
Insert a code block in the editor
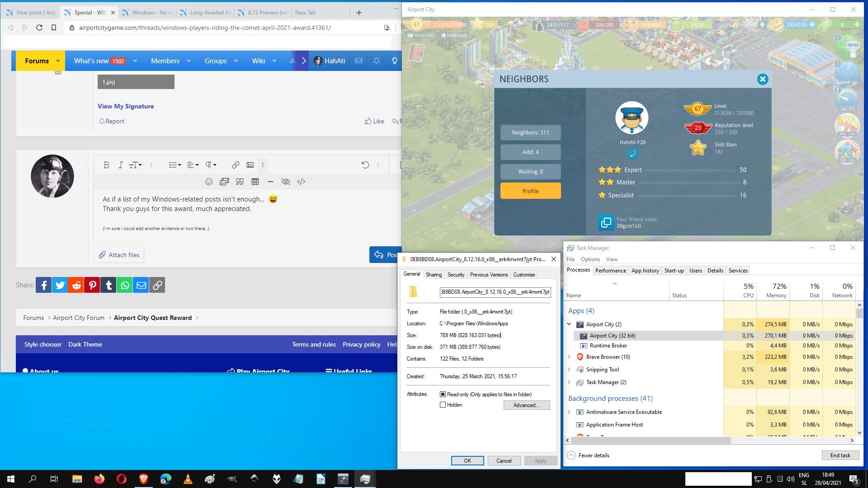pyautogui.click(x=301, y=182)
